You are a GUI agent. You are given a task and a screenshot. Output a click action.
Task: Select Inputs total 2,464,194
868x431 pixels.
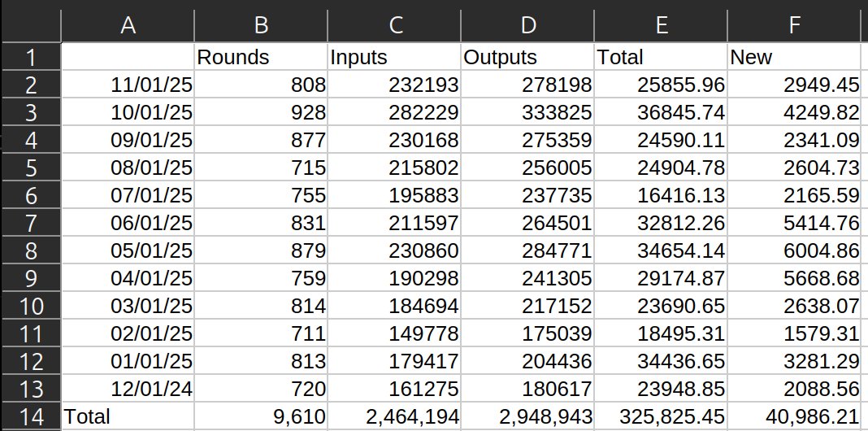pos(394,416)
